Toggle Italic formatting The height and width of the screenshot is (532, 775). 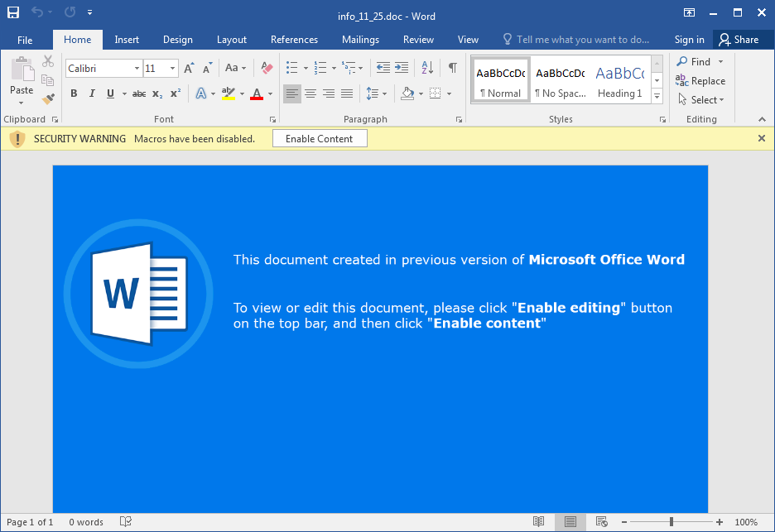(92, 93)
